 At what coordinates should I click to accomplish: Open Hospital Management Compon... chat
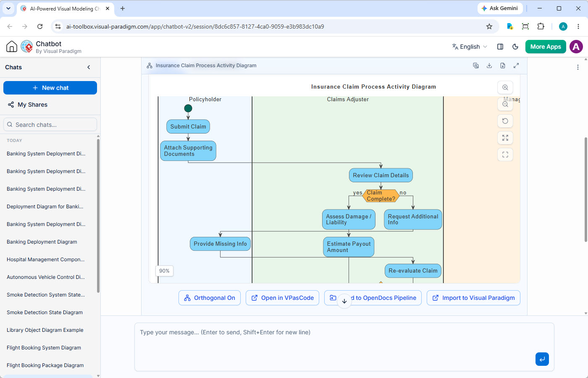45,260
